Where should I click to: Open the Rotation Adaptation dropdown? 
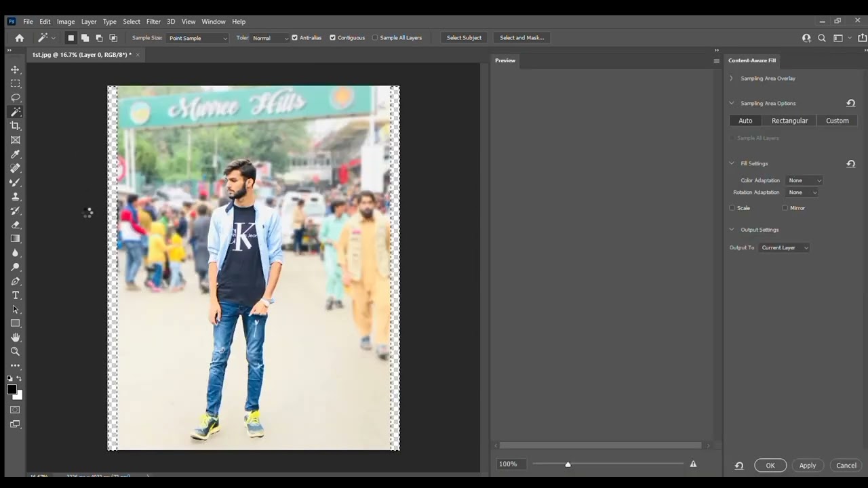pyautogui.click(x=802, y=192)
